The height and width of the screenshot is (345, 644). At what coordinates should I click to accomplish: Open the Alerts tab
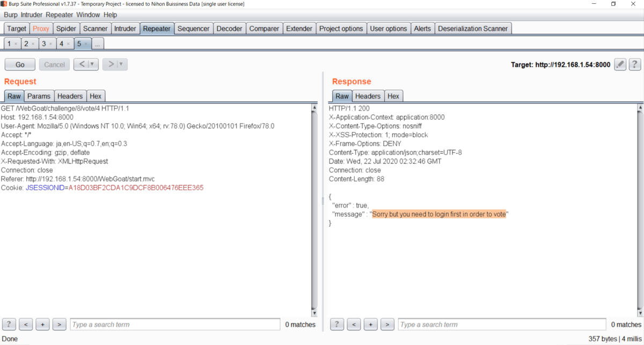(422, 28)
